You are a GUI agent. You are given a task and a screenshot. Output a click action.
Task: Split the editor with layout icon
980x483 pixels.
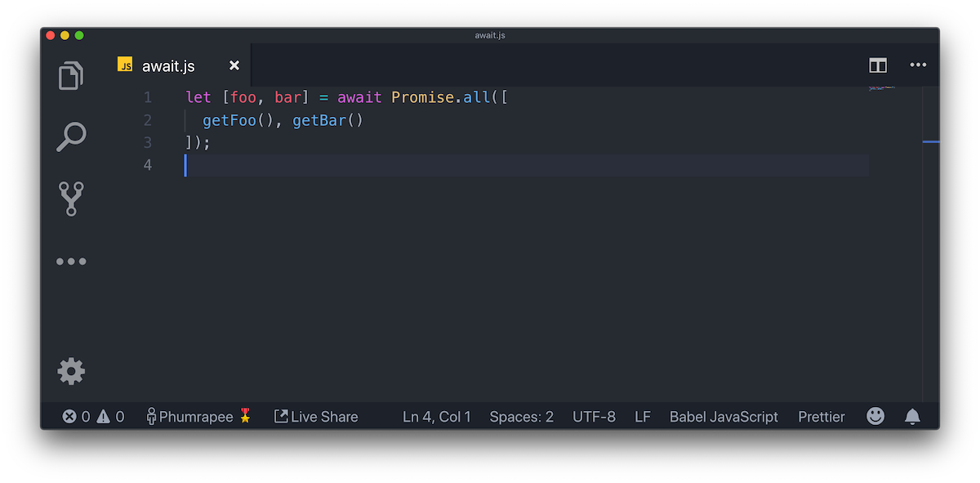[878, 65]
